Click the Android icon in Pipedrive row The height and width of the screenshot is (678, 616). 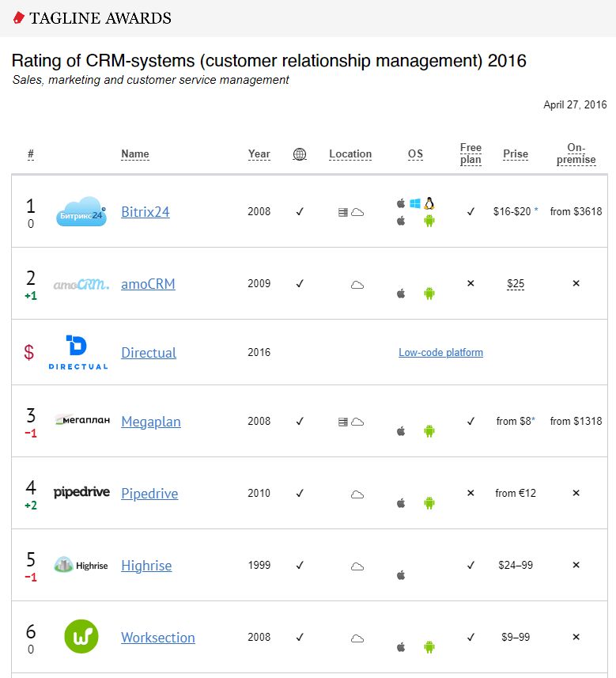coord(429,503)
